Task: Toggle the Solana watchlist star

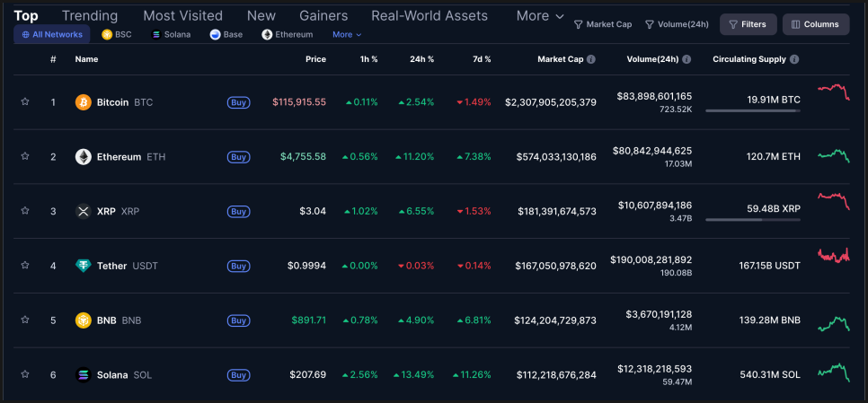Action: pyautogui.click(x=25, y=374)
